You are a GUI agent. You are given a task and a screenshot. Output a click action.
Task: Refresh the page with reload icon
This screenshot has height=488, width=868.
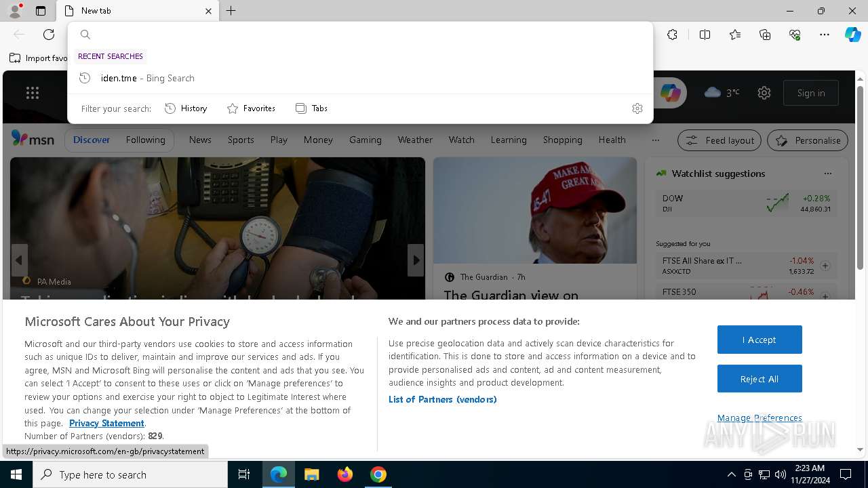pos(49,35)
